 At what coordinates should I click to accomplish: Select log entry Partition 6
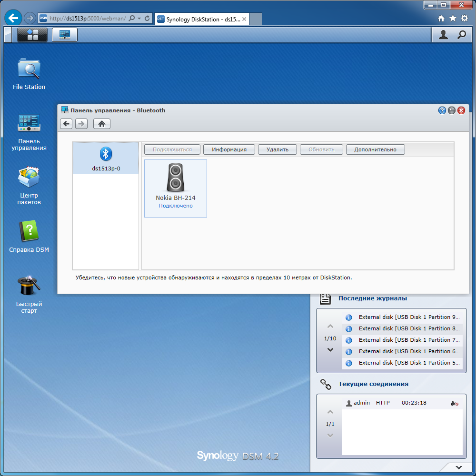[x=402, y=352]
